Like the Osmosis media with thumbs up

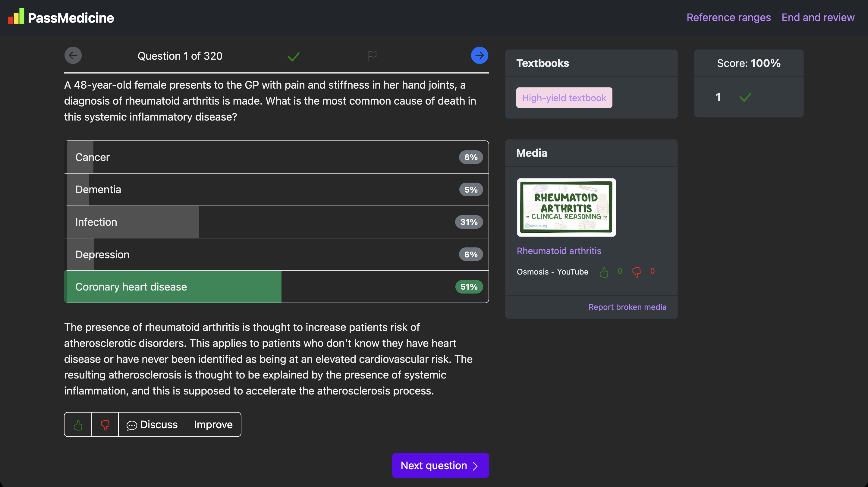(604, 272)
